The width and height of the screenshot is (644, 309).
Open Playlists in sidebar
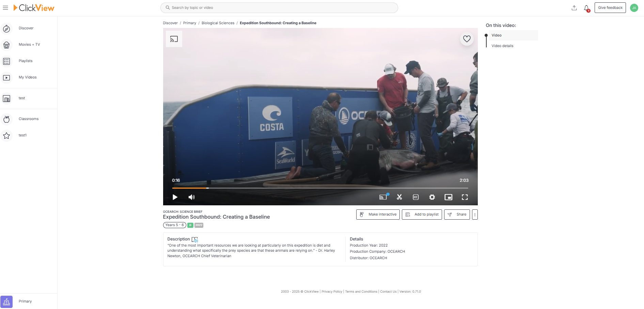coord(26,61)
